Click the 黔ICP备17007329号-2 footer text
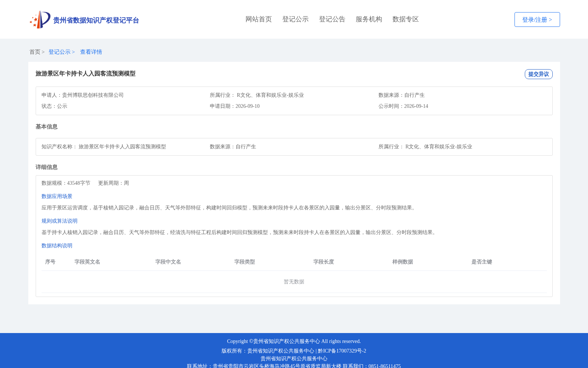588x368 pixels. click(x=342, y=351)
